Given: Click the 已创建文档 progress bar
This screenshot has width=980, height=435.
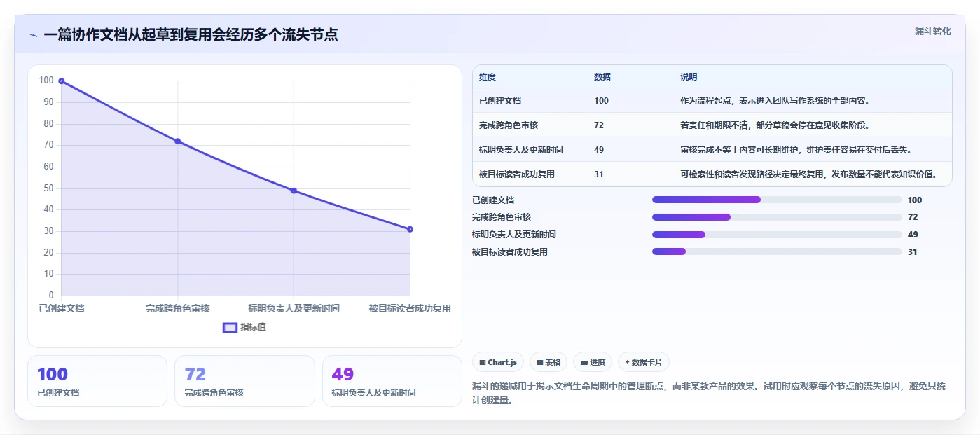Looking at the screenshot, I should 777,200.
